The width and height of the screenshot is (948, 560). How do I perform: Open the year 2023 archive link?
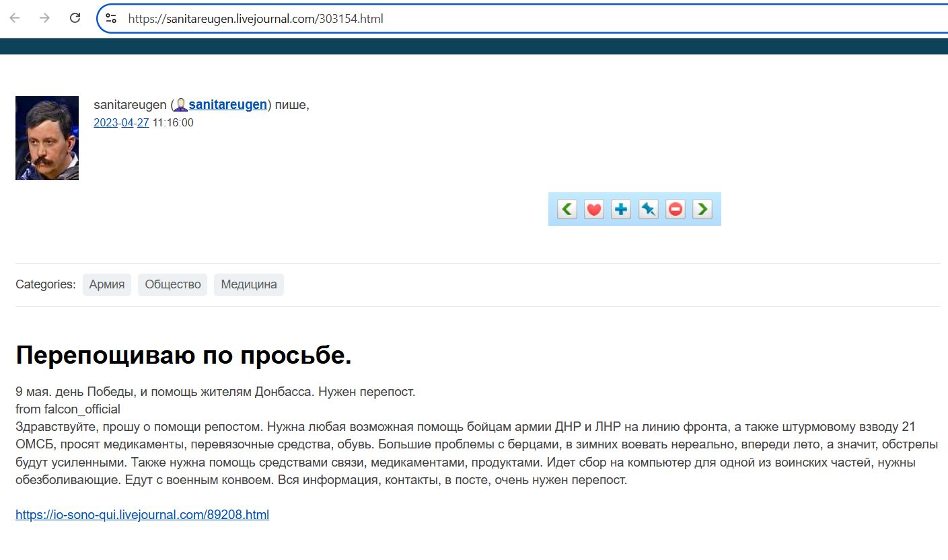click(x=106, y=122)
